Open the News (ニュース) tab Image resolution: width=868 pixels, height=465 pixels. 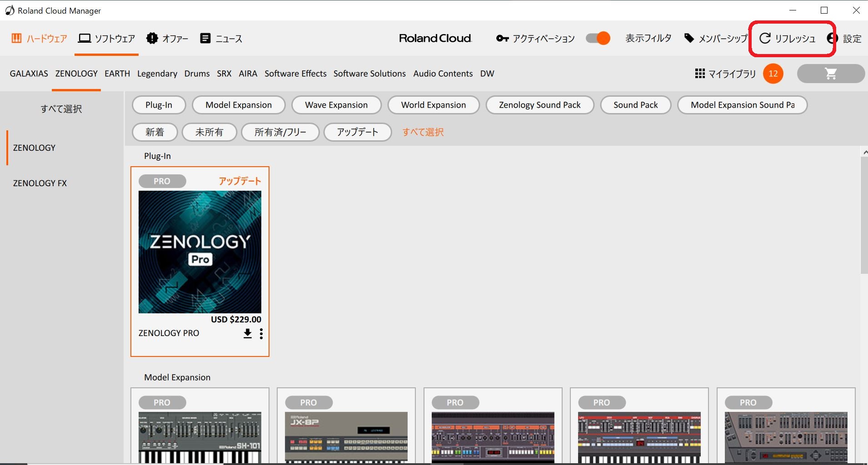pos(221,39)
